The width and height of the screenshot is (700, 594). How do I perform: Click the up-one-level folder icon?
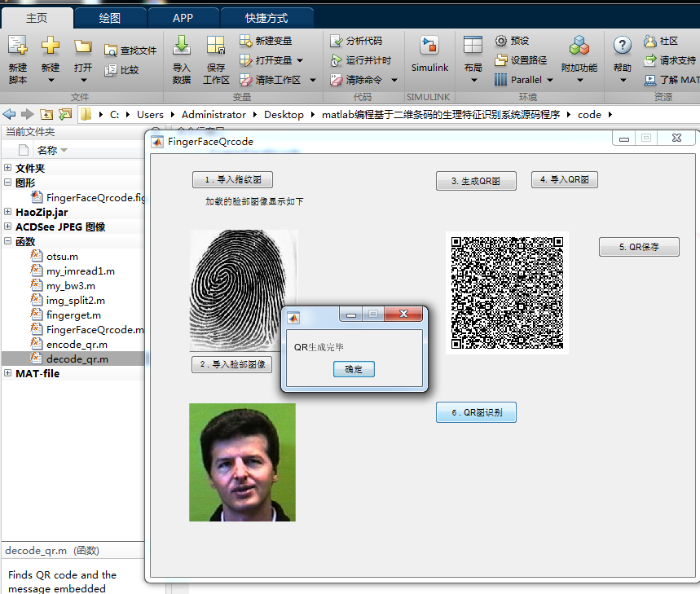tap(46, 115)
